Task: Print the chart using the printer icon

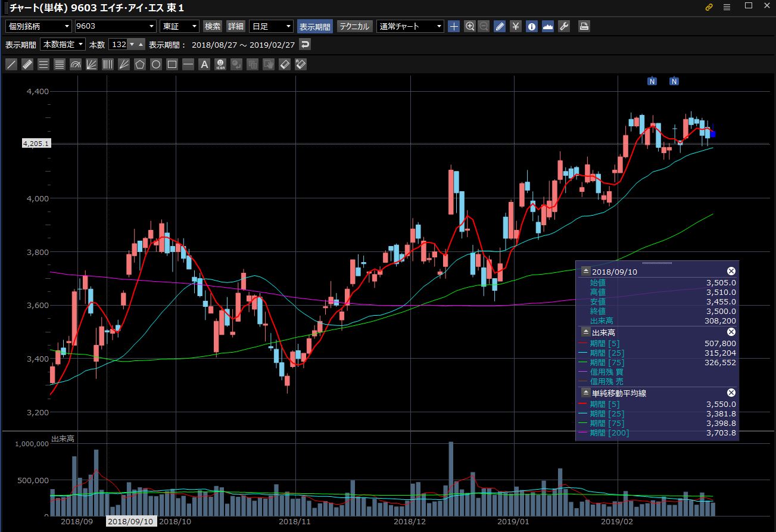Action: tap(584, 26)
